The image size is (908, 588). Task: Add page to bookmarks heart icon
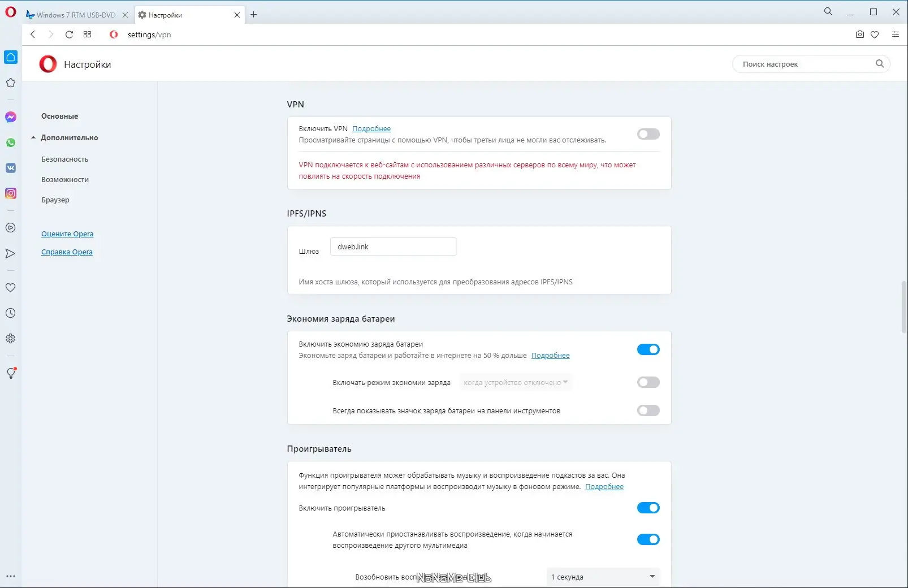click(875, 34)
